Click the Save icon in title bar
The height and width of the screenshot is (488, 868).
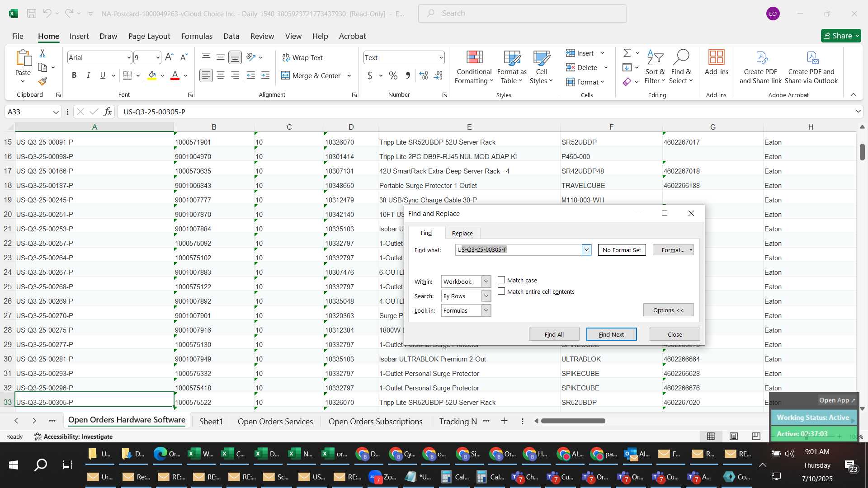32,14
